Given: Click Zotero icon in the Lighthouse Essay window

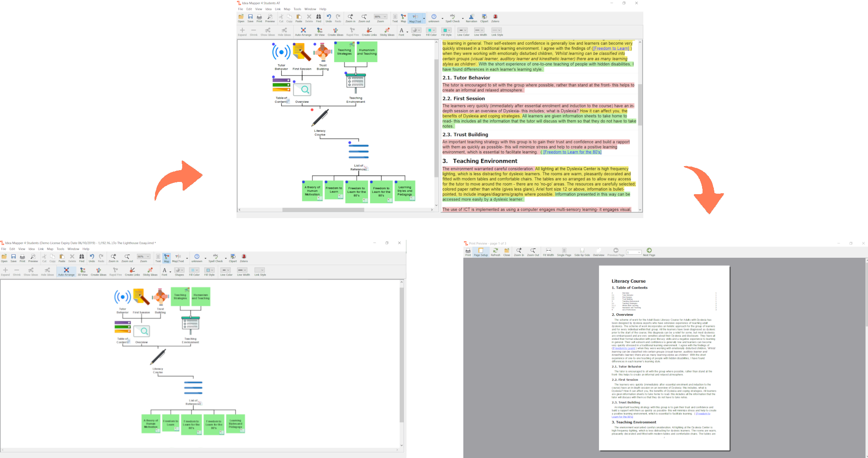Looking at the screenshot, I should pyautogui.click(x=244, y=258).
